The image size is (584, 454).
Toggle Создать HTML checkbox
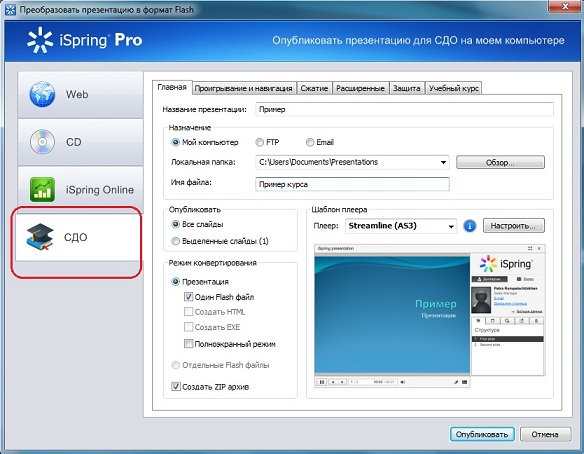pos(188,312)
